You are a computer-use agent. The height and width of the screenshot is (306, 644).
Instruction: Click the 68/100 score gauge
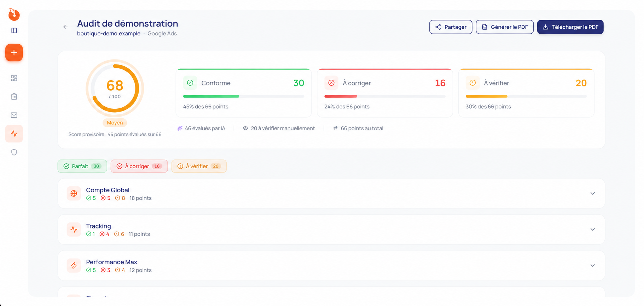click(115, 89)
